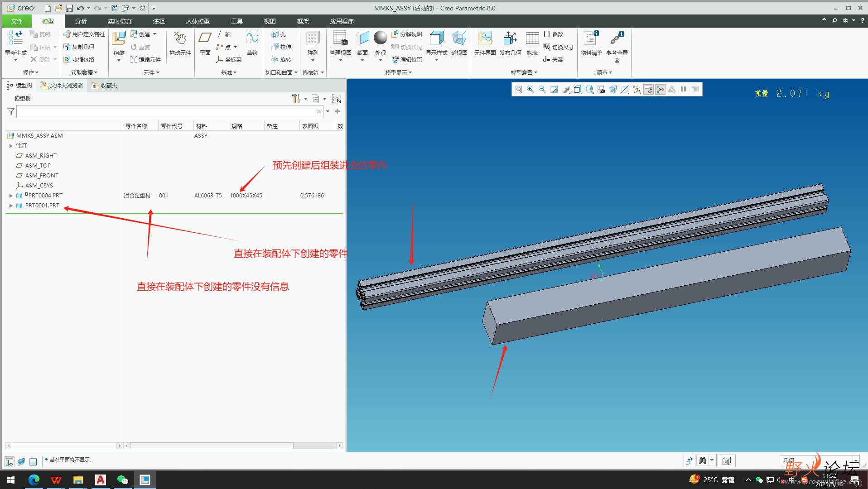Click the repaint icon in graphics toolbar
868x489 pixels.
(554, 90)
